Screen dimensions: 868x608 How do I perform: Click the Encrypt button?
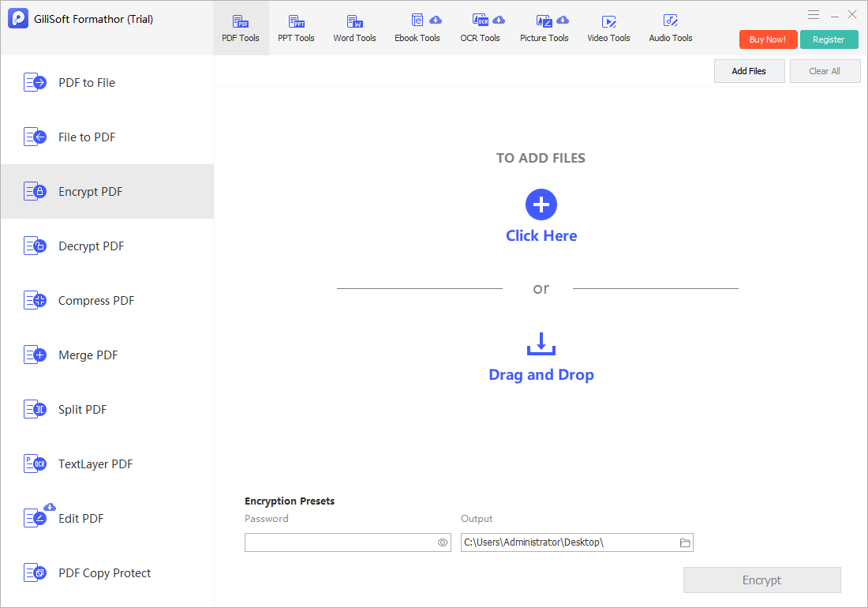pyautogui.click(x=761, y=580)
